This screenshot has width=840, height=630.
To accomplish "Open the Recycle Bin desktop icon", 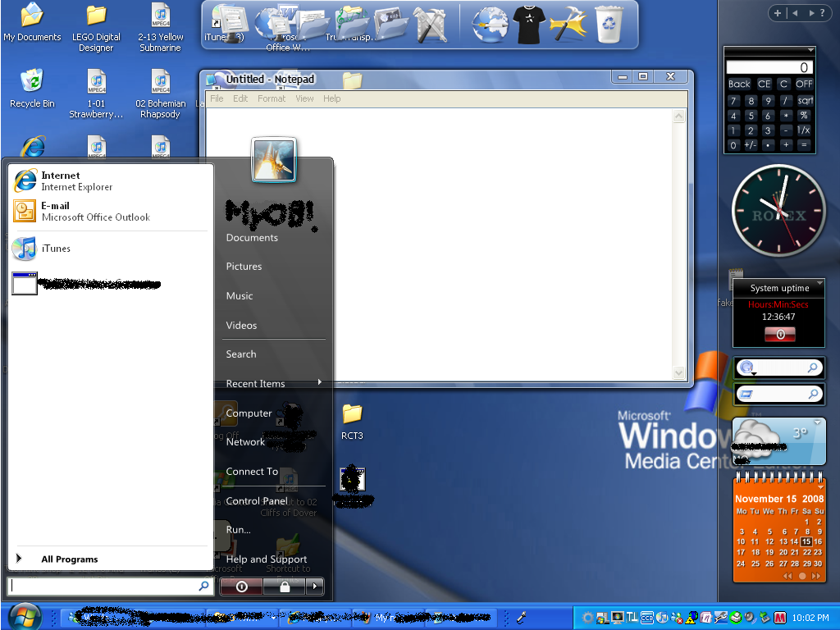I will tap(32, 82).
